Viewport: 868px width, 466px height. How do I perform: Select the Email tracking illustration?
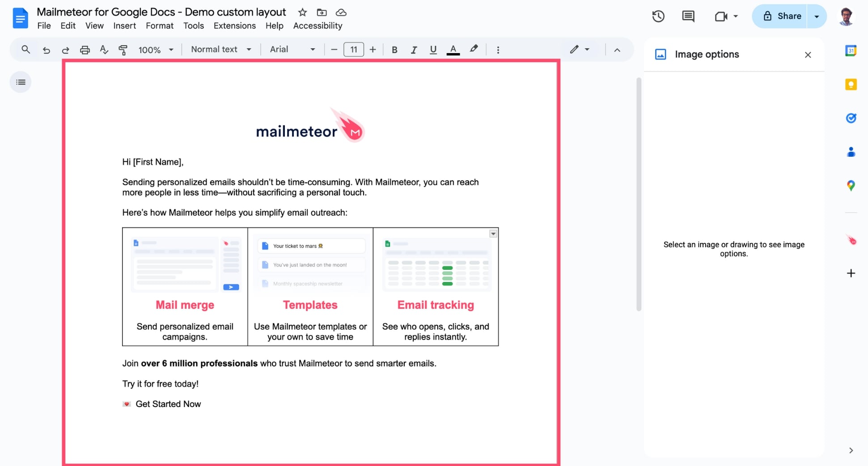pos(436,264)
